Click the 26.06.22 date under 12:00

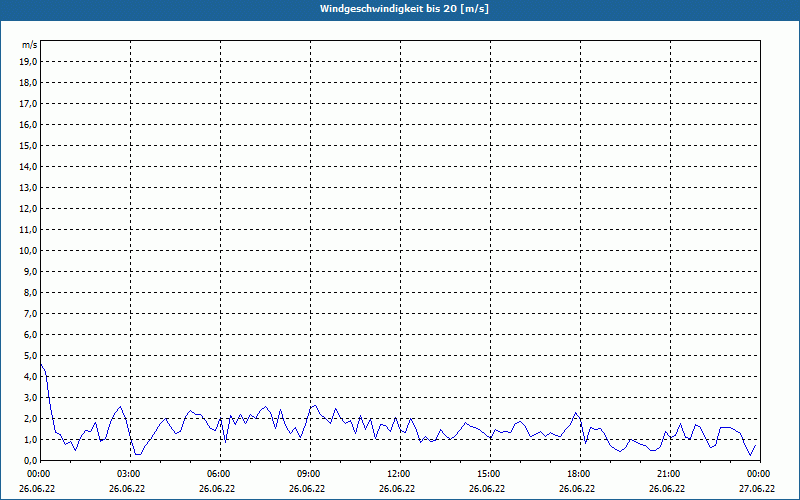point(397,489)
